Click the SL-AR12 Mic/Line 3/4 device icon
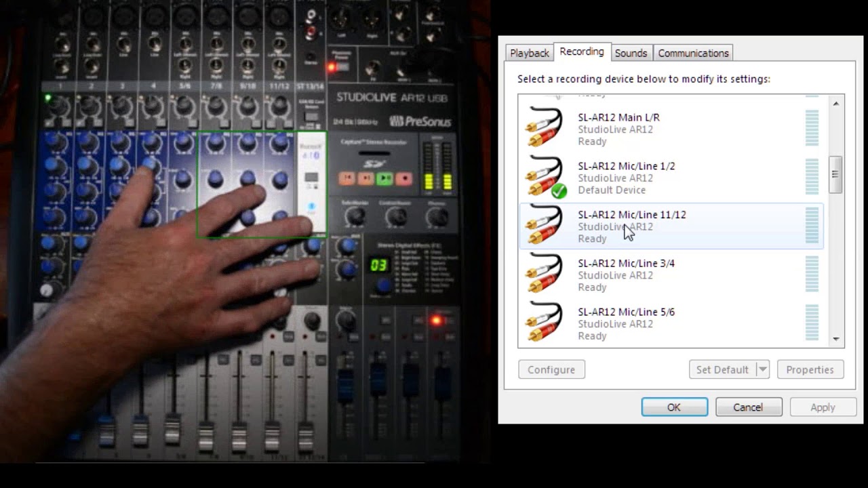This screenshot has width=868, height=488. pyautogui.click(x=545, y=274)
